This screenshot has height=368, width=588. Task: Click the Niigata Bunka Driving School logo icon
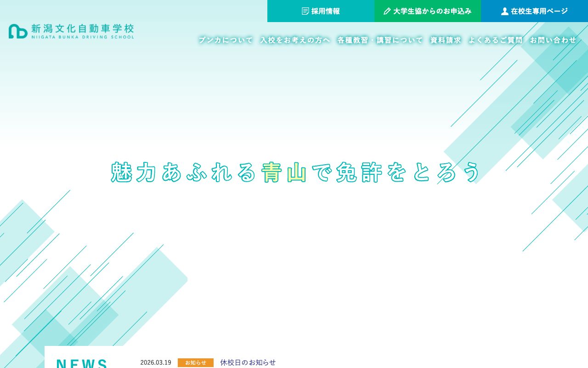(17, 31)
